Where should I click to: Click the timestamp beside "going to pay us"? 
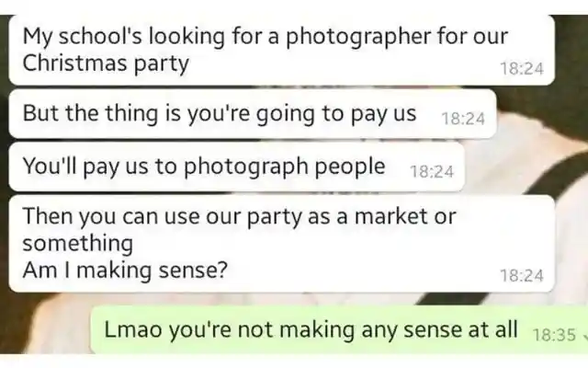(463, 119)
